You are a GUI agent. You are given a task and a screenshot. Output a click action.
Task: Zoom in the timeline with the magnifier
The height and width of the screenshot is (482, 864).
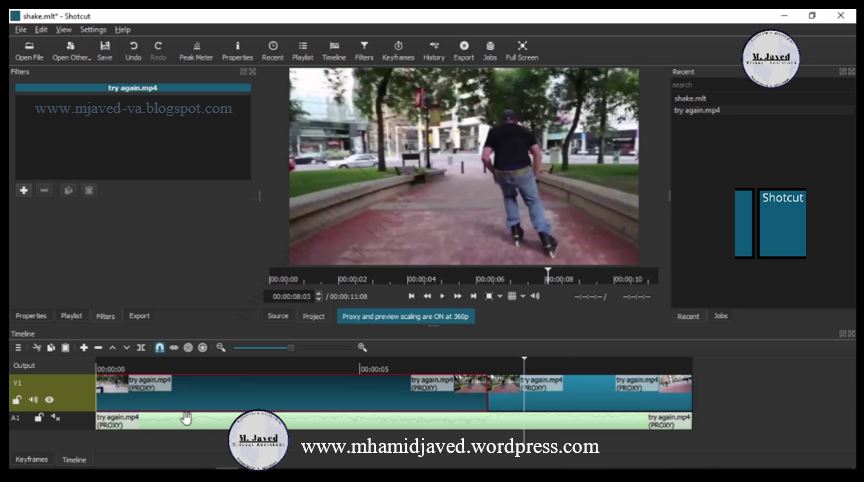click(362, 347)
